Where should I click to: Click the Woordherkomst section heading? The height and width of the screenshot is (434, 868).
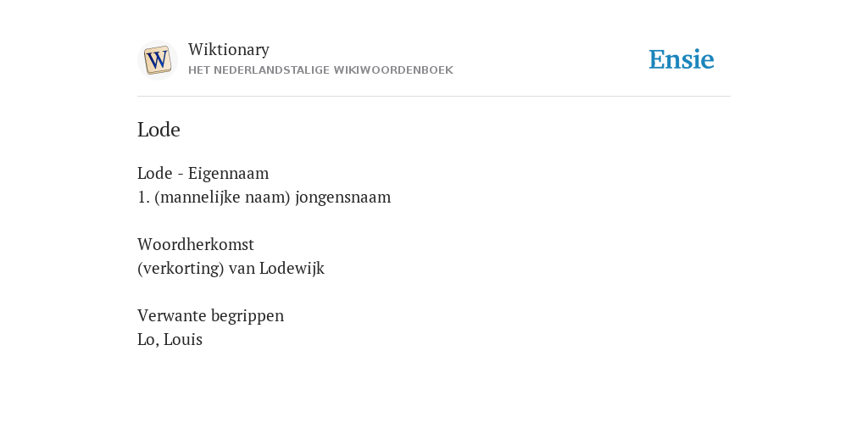click(x=196, y=244)
